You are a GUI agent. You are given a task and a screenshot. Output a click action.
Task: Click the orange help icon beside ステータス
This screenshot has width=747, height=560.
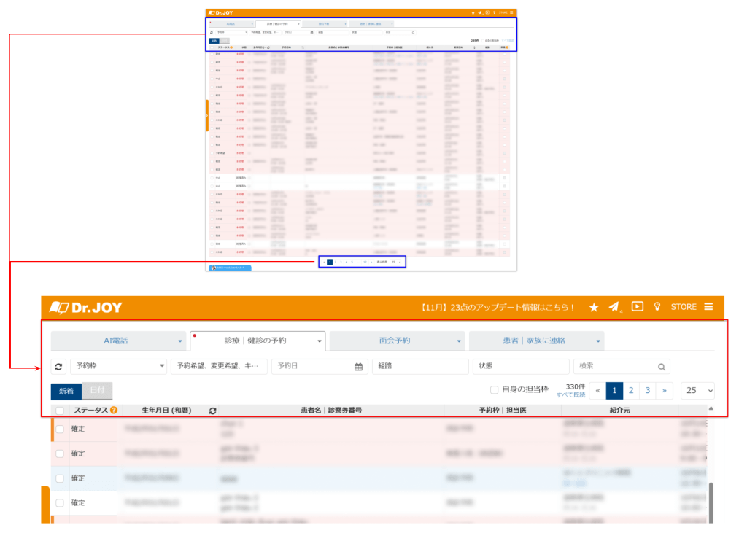coord(114,411)
